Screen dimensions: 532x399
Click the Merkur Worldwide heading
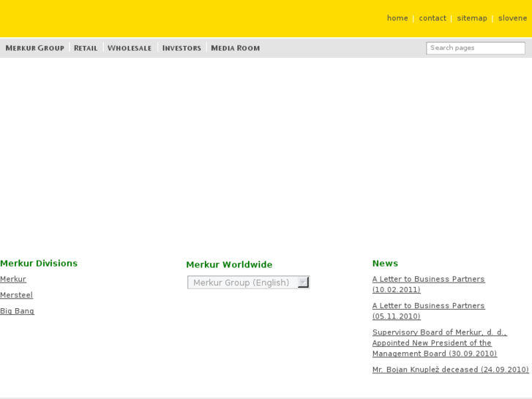point(229,264)
